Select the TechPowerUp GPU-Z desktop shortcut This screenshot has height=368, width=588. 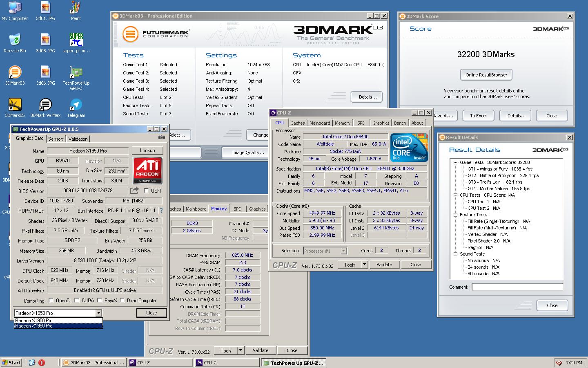76,78
